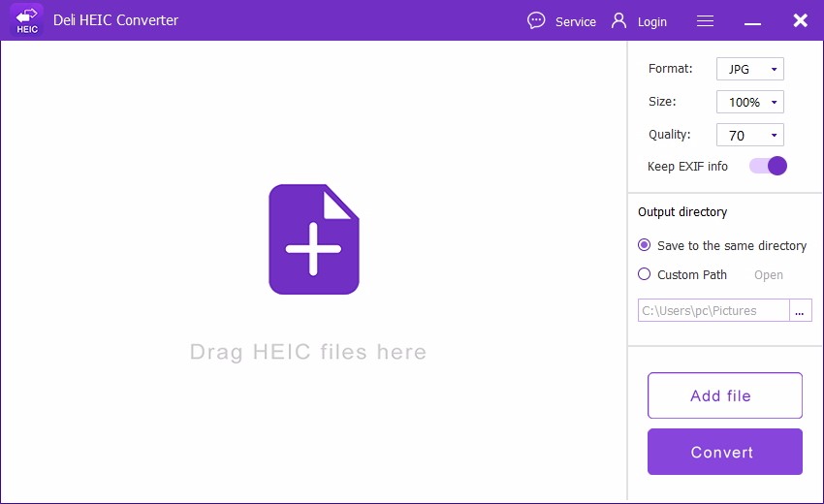Expand the Quality 70 dropdown
The width and height of the screenshot is (824, 504).
pos(750,135)
